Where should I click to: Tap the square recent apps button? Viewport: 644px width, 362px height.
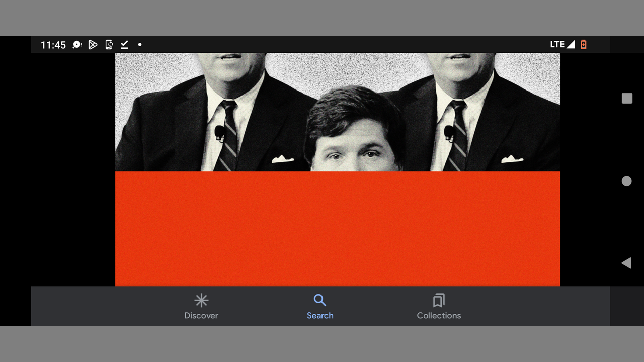coord(627,99)
